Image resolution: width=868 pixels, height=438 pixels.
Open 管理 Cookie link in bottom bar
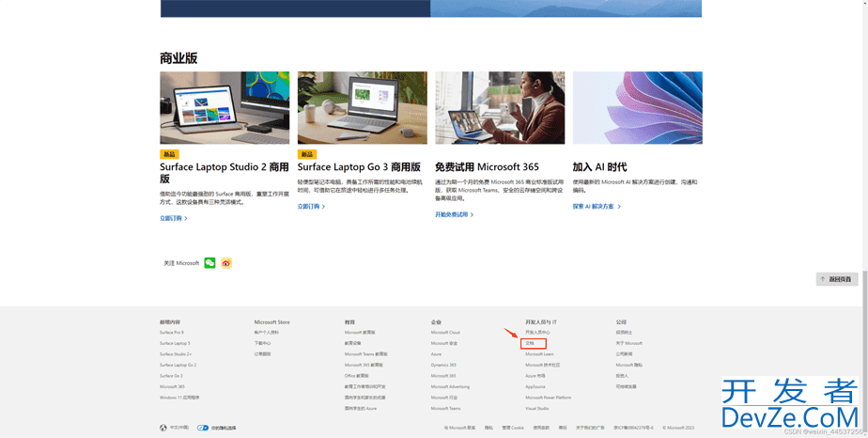513,428
